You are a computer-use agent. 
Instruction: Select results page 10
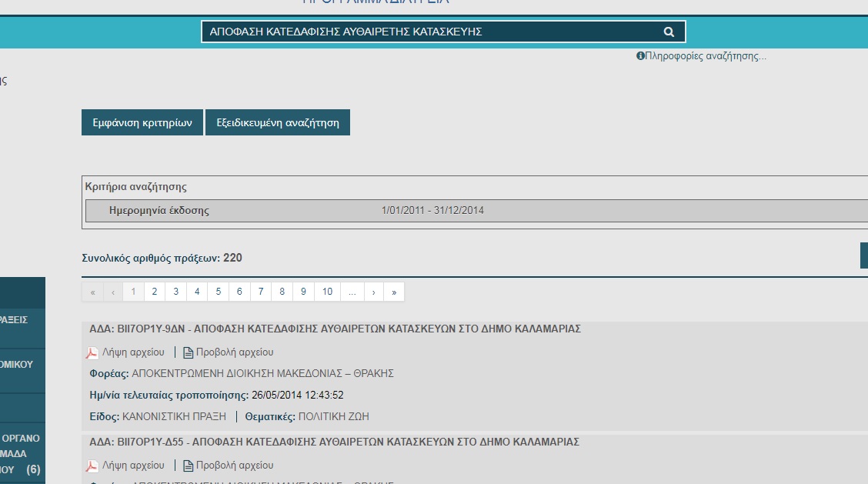(x=327, y=292)
